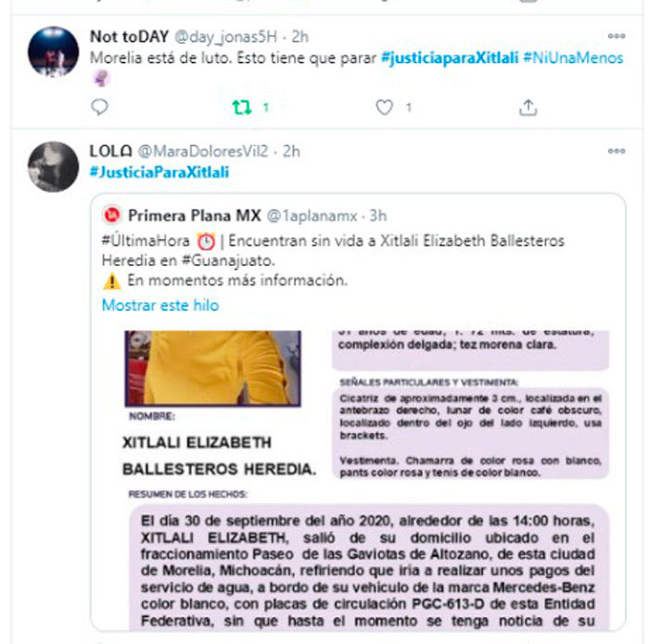Open #JusticiaParaXitlali hashtag in LOLA tweet
This screenshot has width=649, height=644.
[x=159, y=172]
